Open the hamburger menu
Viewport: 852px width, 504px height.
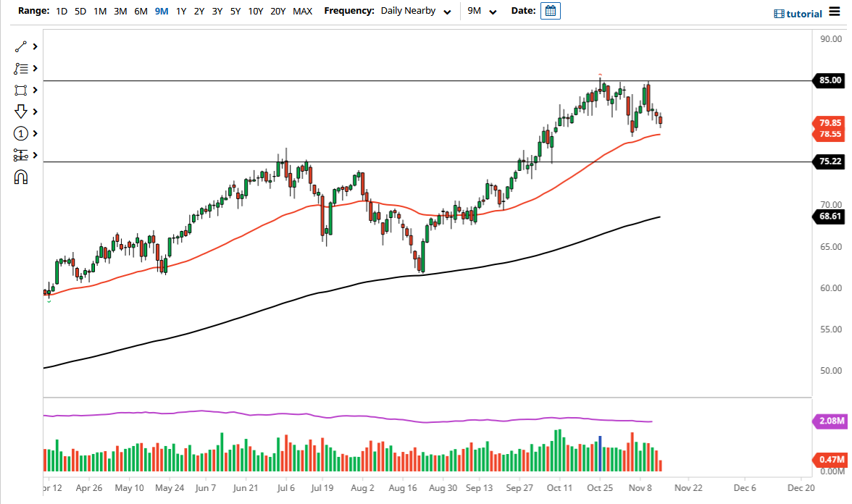click(x=835, y=12)
